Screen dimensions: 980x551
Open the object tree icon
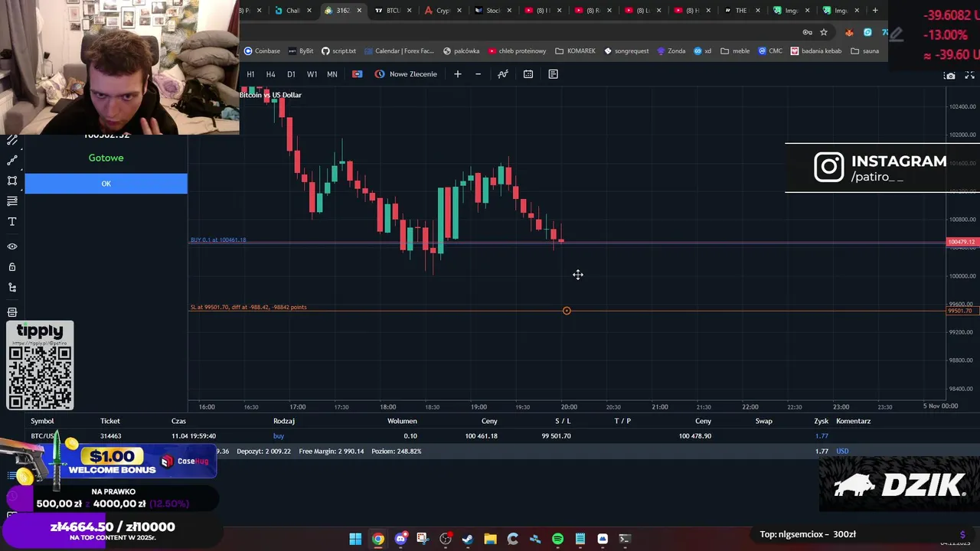(12, 288)
